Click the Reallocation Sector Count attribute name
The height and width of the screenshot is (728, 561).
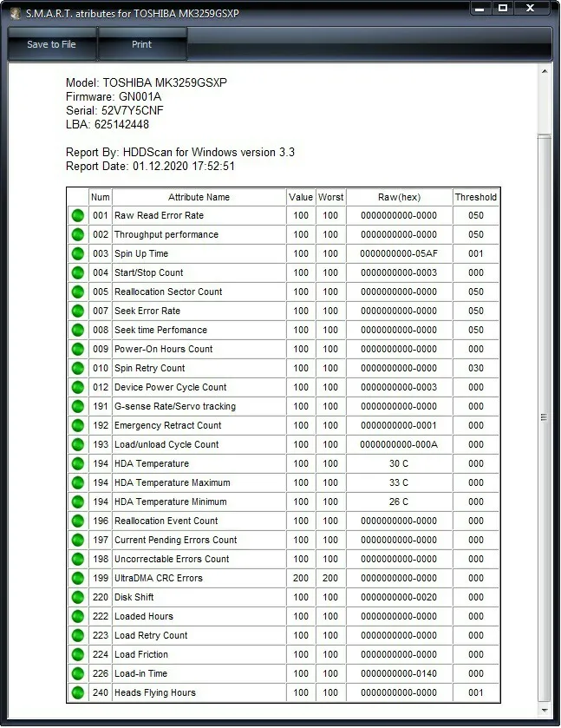click(168, 292)
